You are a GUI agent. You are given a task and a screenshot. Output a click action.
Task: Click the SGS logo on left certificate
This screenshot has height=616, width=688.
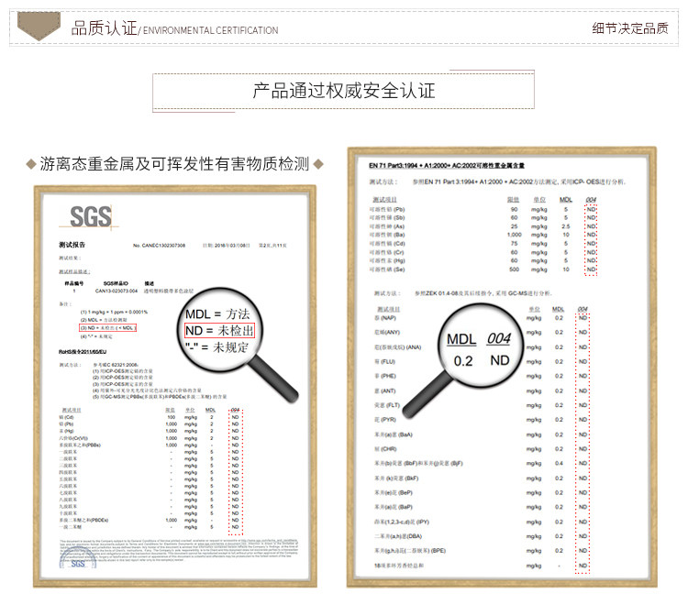(91, 216)
